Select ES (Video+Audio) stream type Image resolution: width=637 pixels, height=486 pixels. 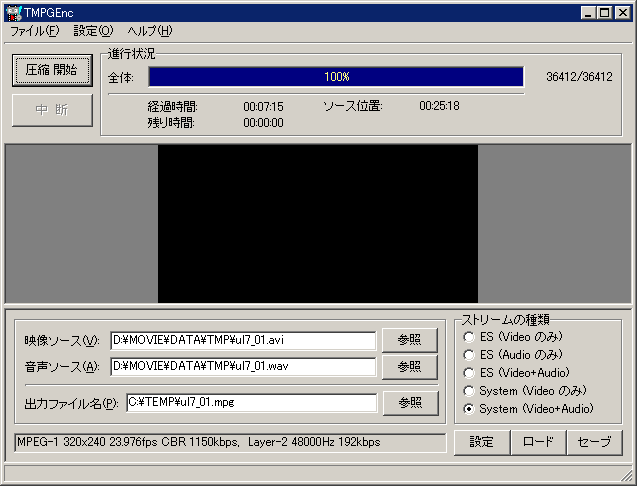pyautogui.click(x=516, y=373)
